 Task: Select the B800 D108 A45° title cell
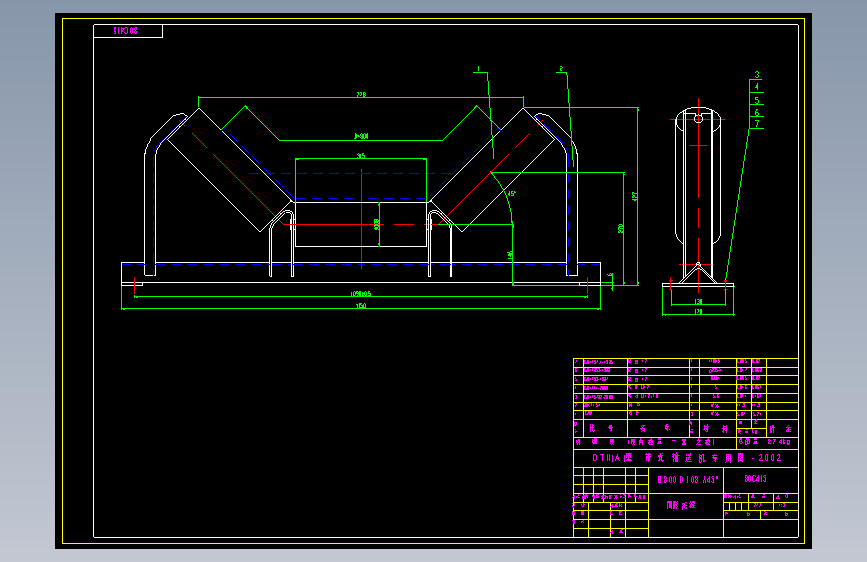tap(686, 480)
